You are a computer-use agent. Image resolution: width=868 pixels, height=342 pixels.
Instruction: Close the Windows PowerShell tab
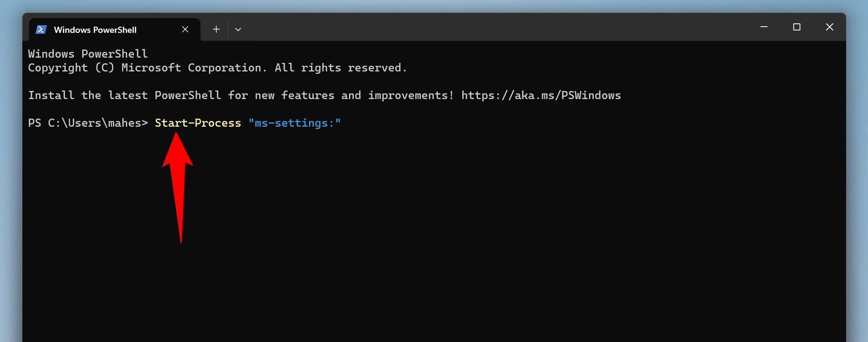[x=185, y=30]
